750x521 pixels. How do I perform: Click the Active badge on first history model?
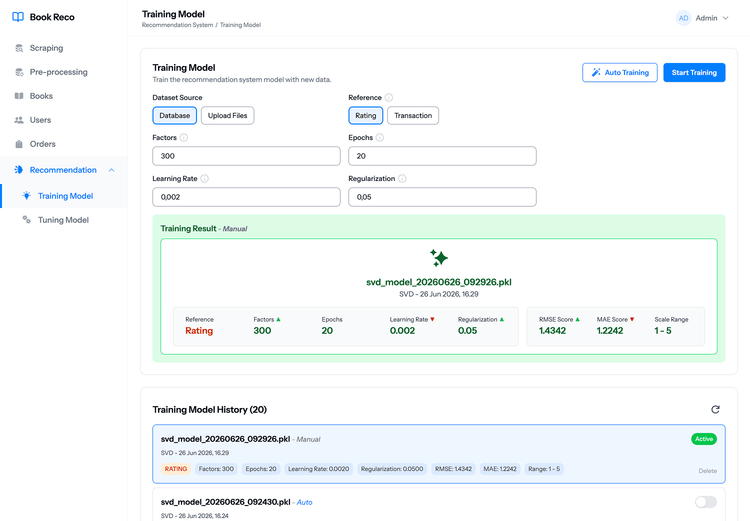pos(704,439)
